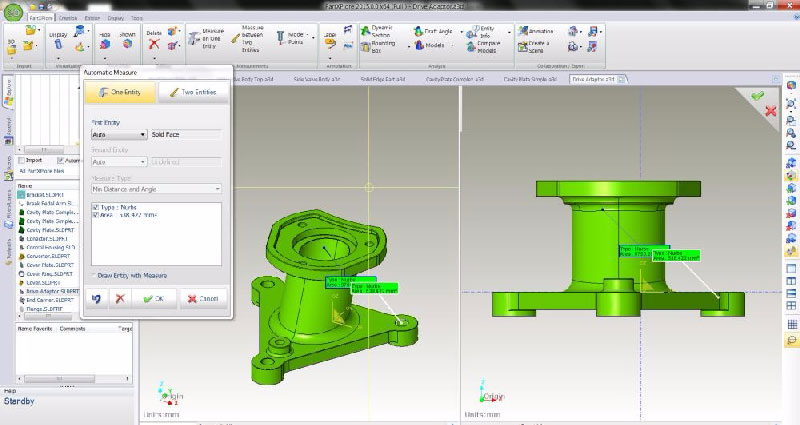Click green checkmark in viewport corner
Viewport: 800px width, 425px height.
click(757, 96)
